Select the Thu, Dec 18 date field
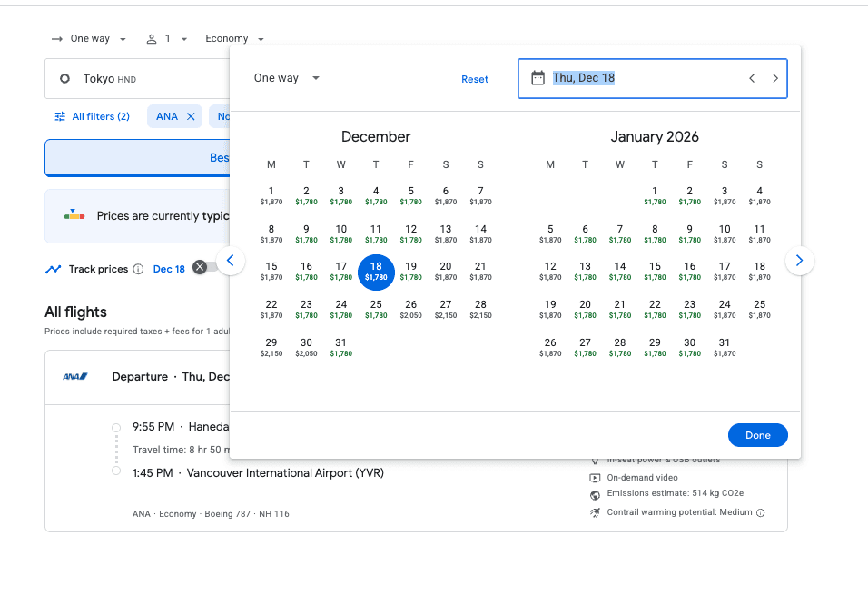868x605 pixels. click(x=636, y=78)
